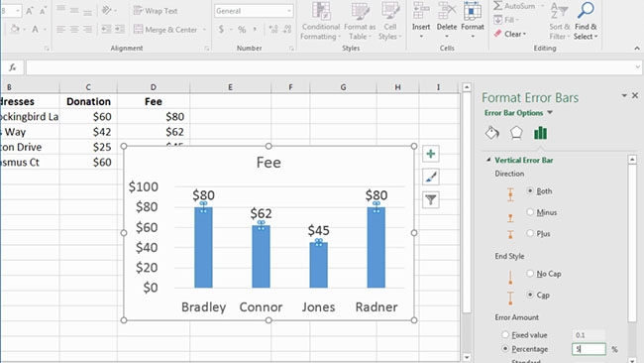The width and height of the screenshot is (644, 363).
Task: Select the Both direction radio button
Action: pos(530,190)
